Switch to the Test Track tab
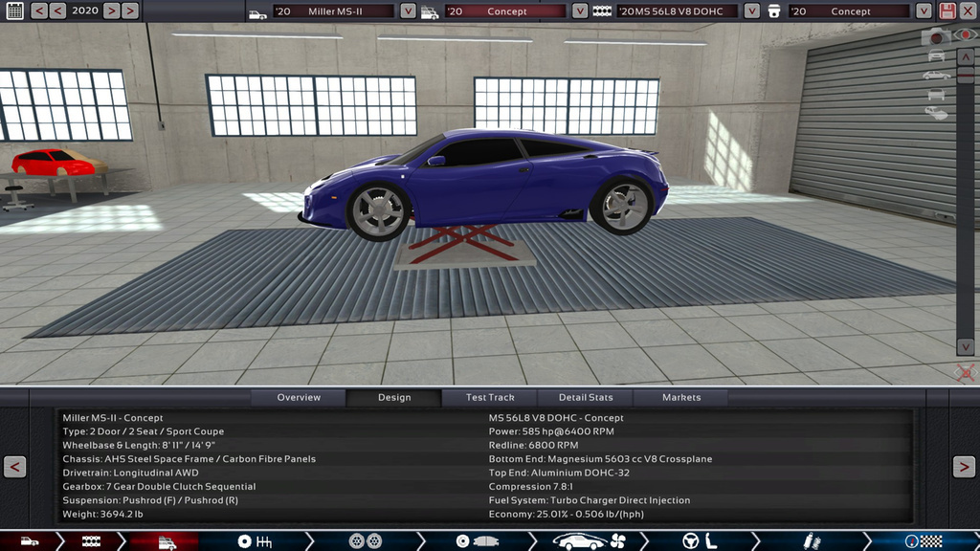 490,397
